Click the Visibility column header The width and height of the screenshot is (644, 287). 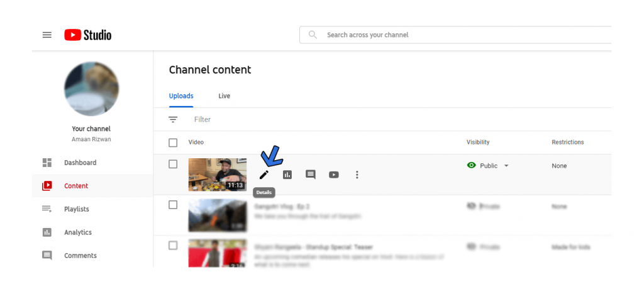[478, 143]
